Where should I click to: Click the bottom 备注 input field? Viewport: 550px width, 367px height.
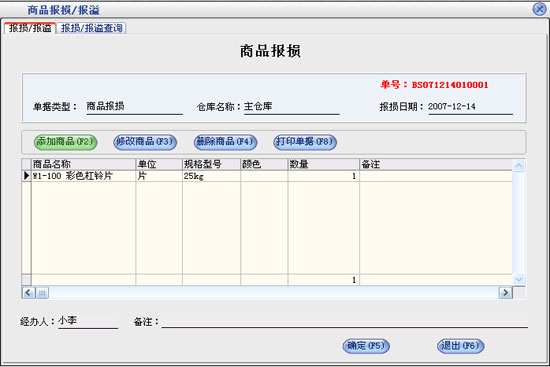(x=344, y=321)
